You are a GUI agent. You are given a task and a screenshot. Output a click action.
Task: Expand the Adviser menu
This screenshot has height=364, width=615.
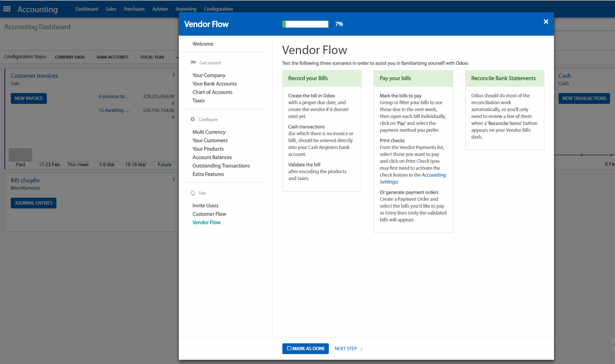160,9
